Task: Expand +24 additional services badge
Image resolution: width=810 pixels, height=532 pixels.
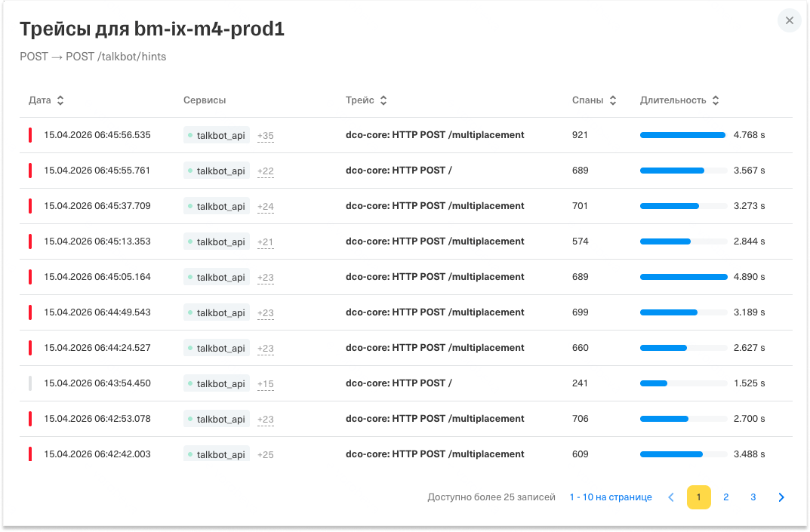Action: pyautogui.click(x=266, y=207)
